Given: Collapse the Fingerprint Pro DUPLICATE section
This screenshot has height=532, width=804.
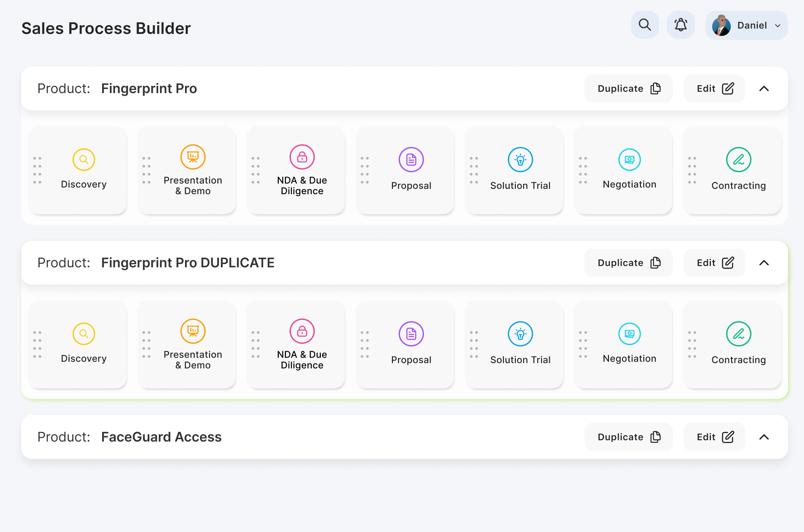Looking at the screenshot, I should pyautogui.click(x=764, y=263).
